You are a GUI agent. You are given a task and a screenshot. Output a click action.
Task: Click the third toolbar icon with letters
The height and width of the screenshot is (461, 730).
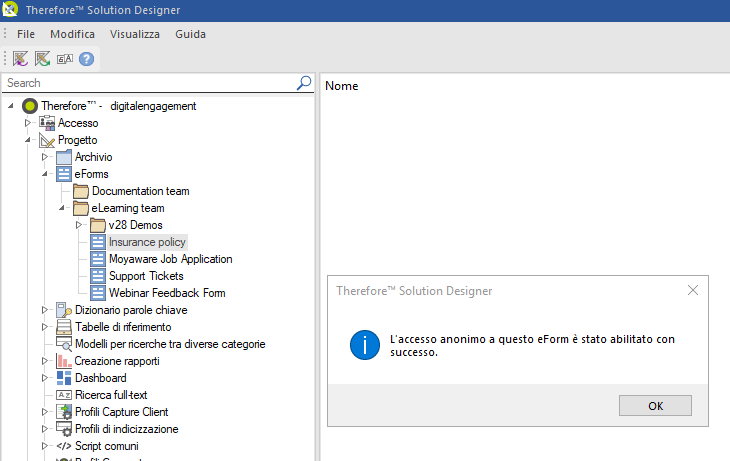[x=64, y=60]
